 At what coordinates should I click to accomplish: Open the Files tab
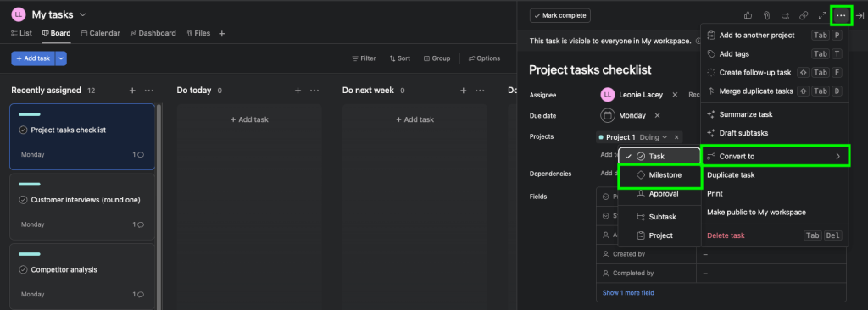coord(198,33)
